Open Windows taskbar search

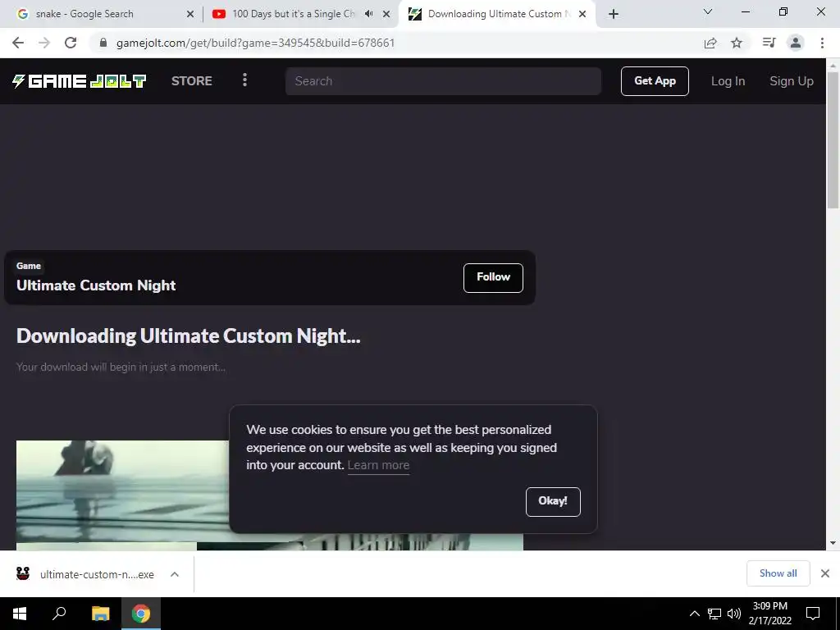(x=59, y=614)
